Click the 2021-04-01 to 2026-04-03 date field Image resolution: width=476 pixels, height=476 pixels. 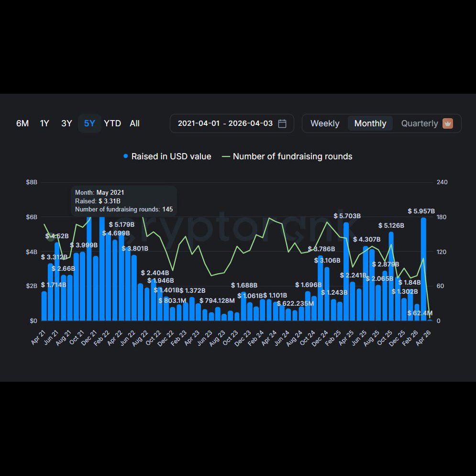coord(225,123)
